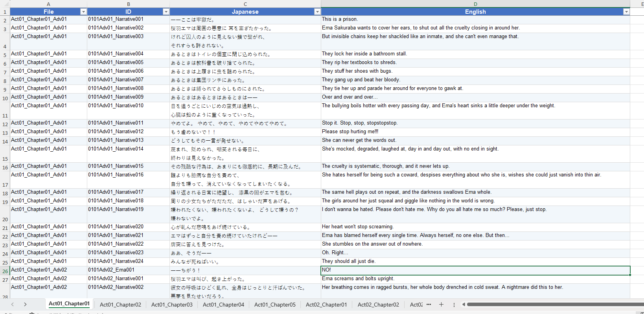Click the horizontal scrollbar's left arrow
Image resolution: width=644 pixels, height=314 pixels.
tap(464, 304)
